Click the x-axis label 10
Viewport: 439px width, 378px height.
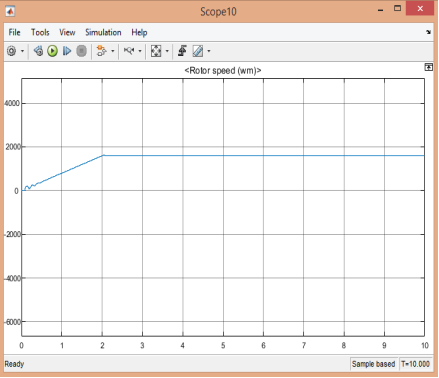coord(425,346)
